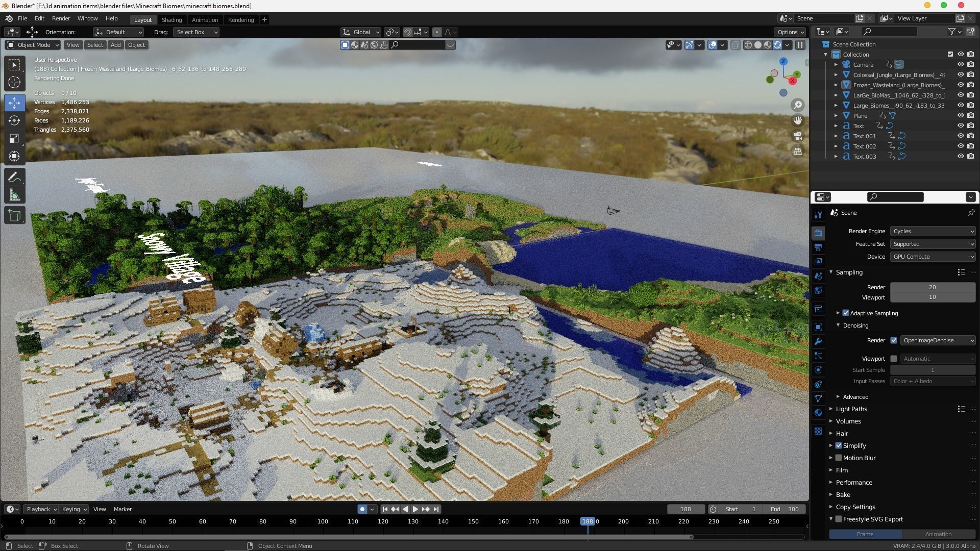Open the Render menu
Viewport: 980px width, 551px height.
61,18
